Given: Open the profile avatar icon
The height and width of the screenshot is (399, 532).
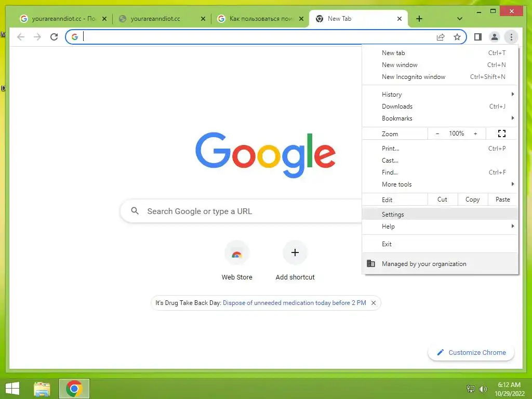Looking at the screenshot, I should click(495, 37).
